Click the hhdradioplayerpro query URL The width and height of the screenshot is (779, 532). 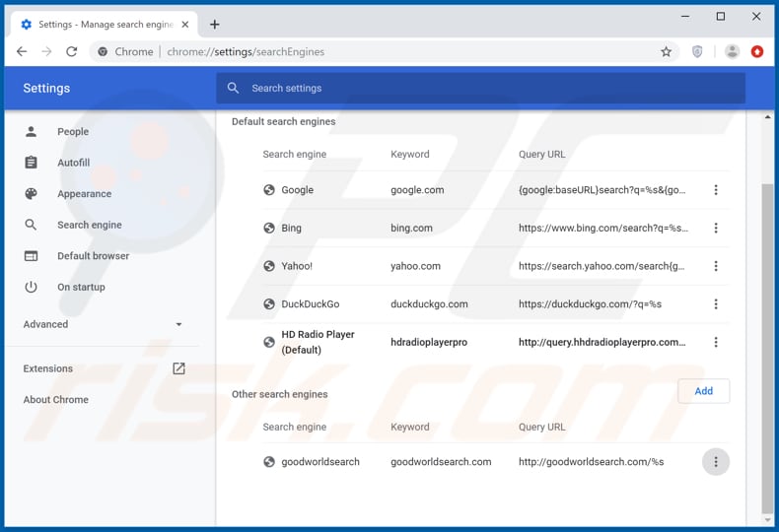(602, 342)
